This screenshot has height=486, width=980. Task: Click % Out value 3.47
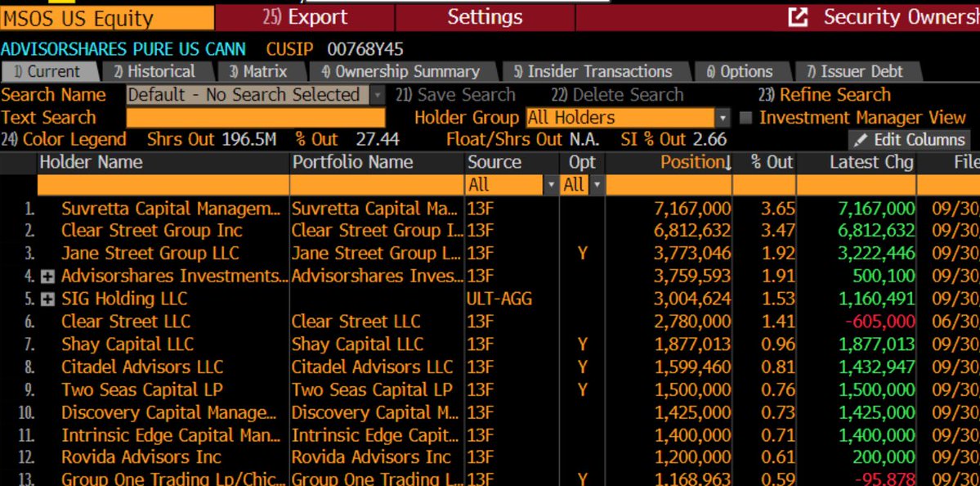[778, 231]
